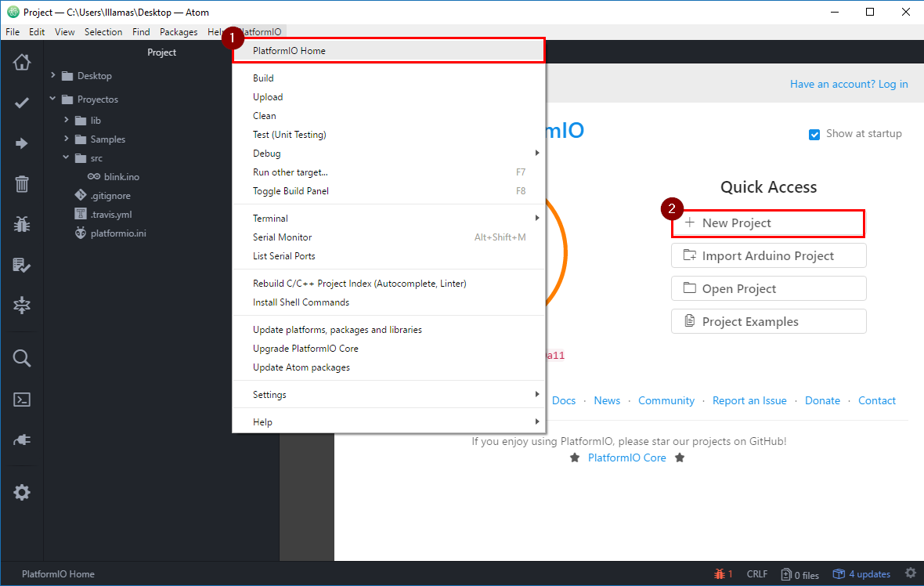This screenshot has height=586, width=924.
Task: Expand the Desktop folder in the tree
Action: 53,75
